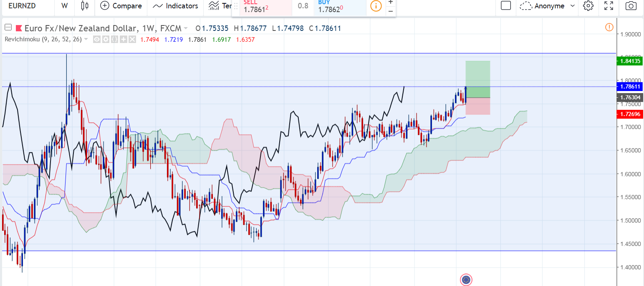Viewport: 644px width, 286px height.
Task: Click the green 1.84135 target price label
Action: [x=630, y=61]
